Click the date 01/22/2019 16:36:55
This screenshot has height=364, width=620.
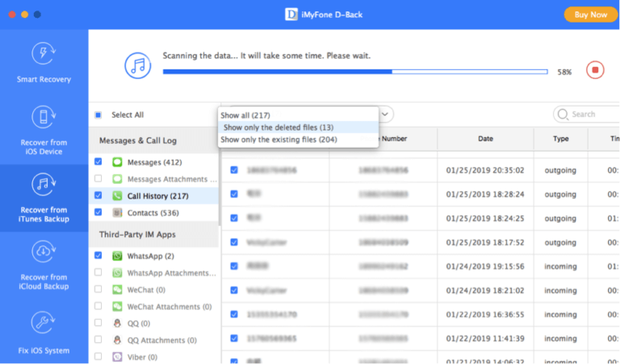pos(485,315)
